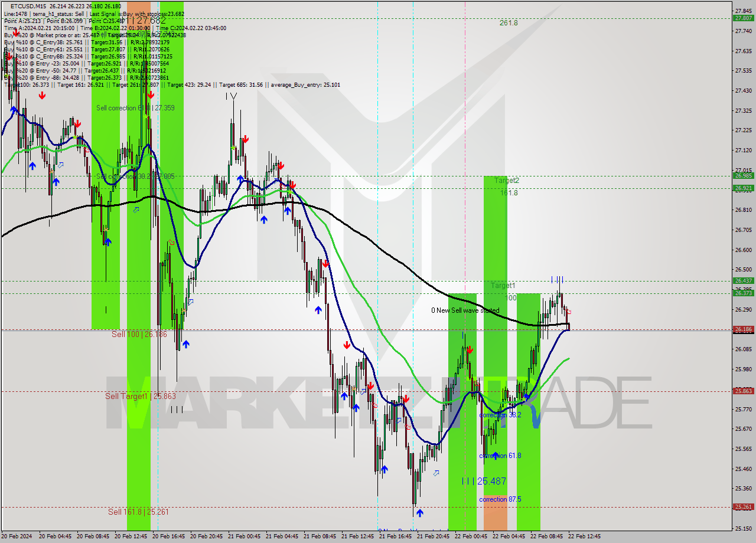Click the 26.437 green price tag

pyautogui.click(x=744, y=280)
